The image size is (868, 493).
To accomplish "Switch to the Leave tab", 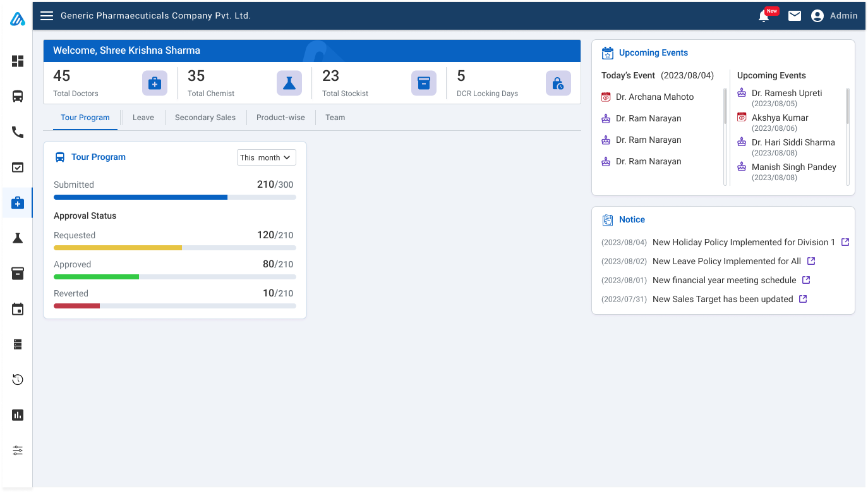I will click(x=143, y=118).
